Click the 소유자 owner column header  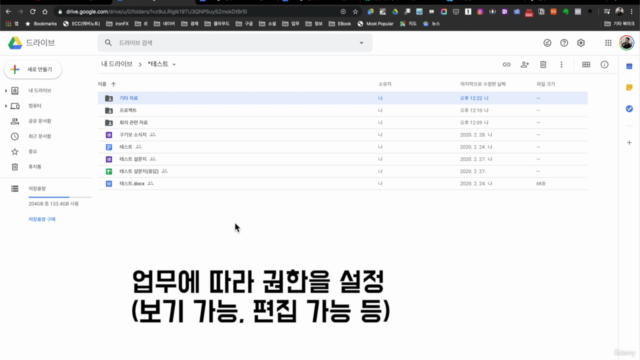coord(384,84)
